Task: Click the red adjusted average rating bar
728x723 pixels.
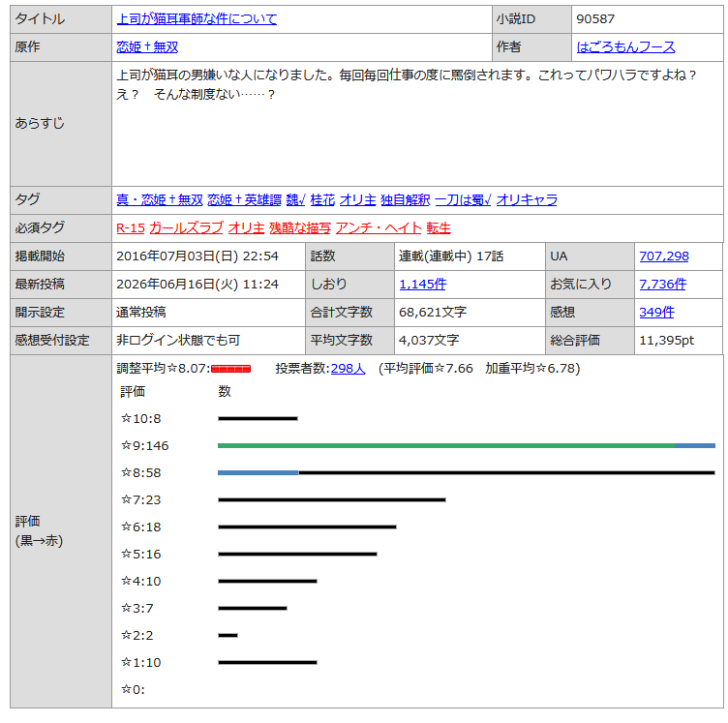Action: pyautogui.click(x=230, y=369)
